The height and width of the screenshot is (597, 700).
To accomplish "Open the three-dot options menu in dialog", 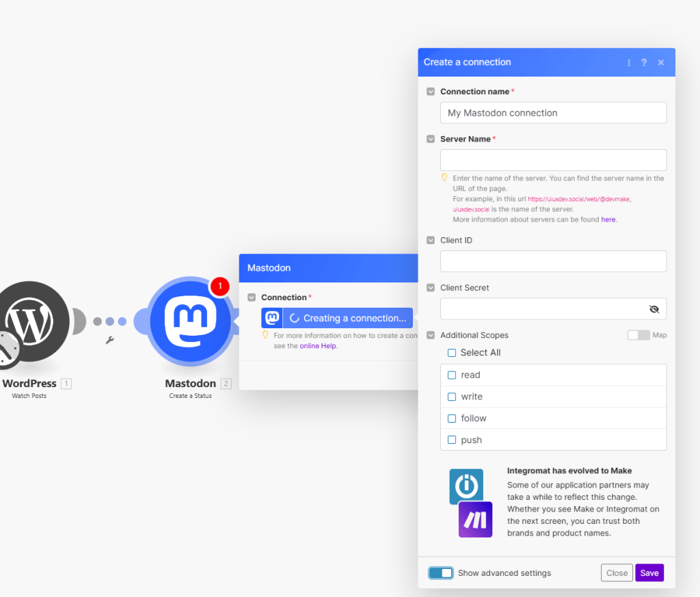I will coord(629,62).
